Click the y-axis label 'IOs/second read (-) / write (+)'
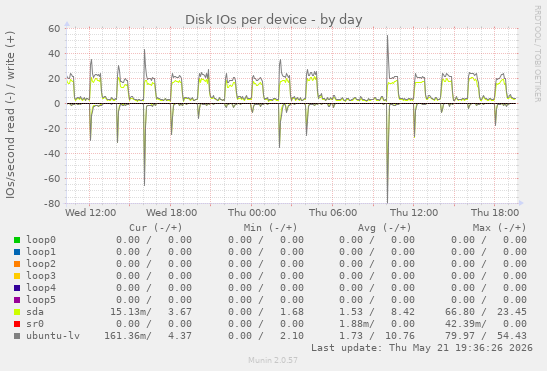547x371 pixels. pyautogui.click(x=10, y=115)
